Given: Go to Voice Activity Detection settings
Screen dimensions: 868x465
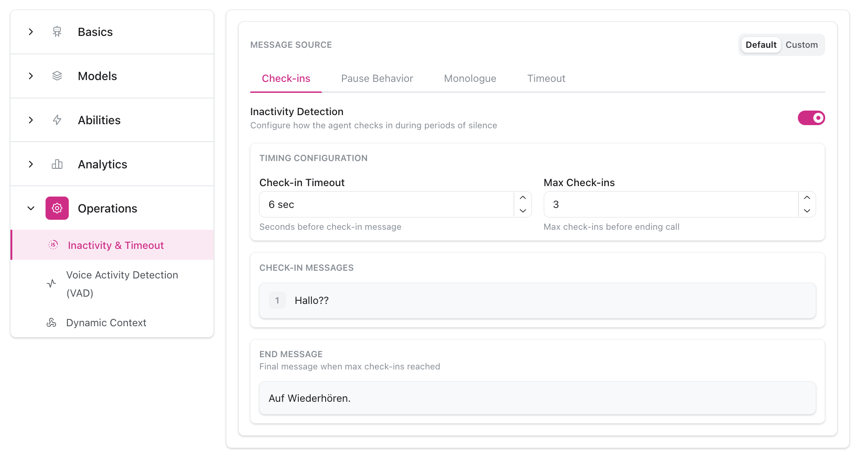Looking at the screenshot, I should pos(122,283).
